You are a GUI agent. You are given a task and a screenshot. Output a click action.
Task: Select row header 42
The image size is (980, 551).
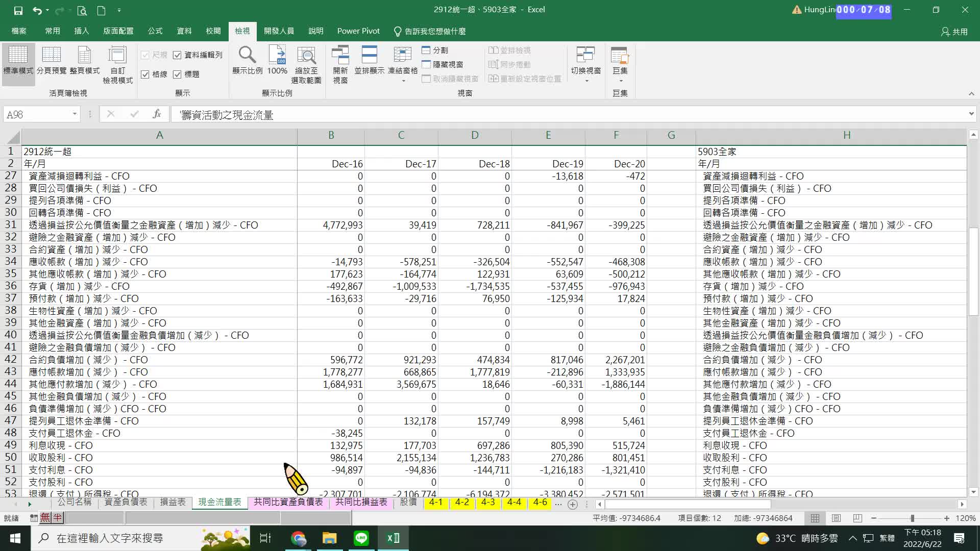[11, 359]
